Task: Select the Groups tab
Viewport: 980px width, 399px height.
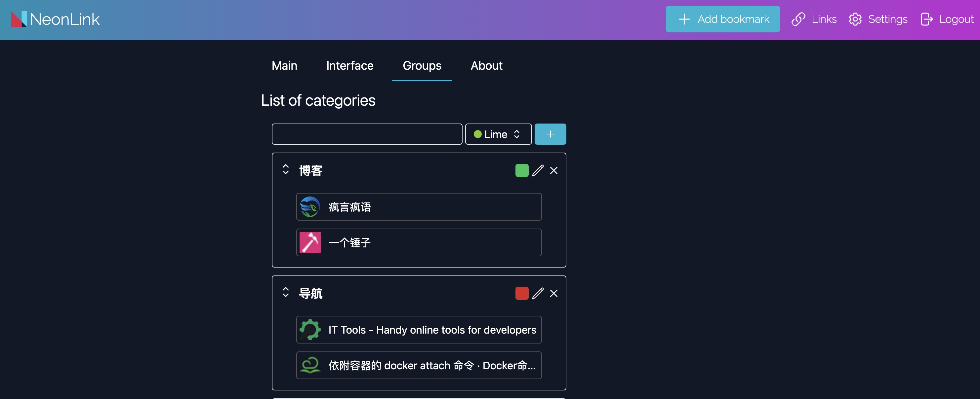Action: (x=422, y=65)
